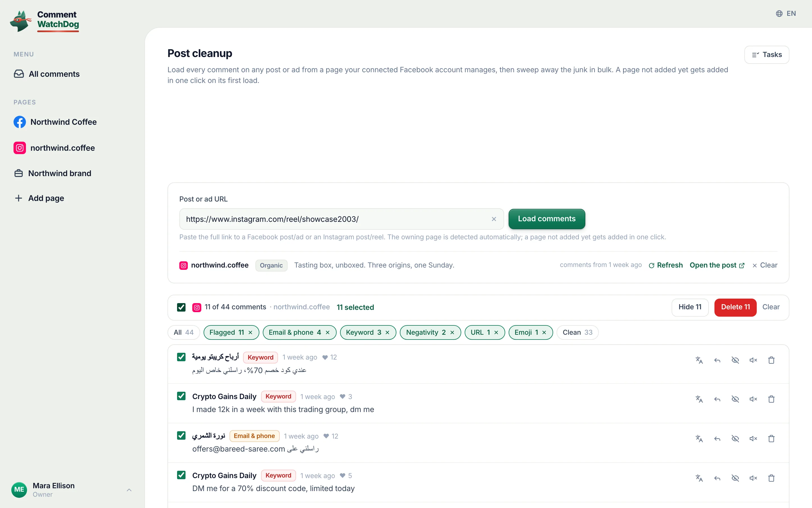Clear the loaded northwind.coffee post

[765, 265]
